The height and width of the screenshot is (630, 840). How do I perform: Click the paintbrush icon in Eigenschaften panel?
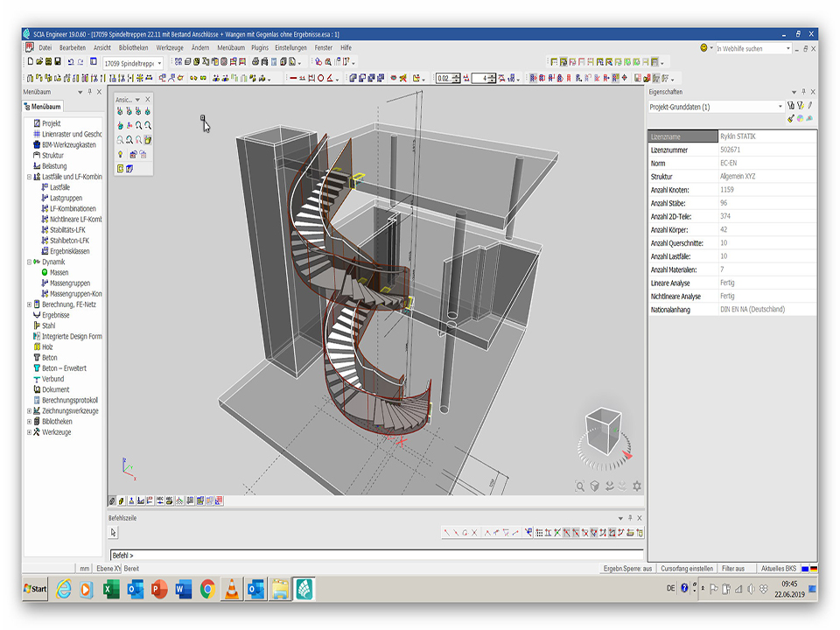tap(790, 118)
